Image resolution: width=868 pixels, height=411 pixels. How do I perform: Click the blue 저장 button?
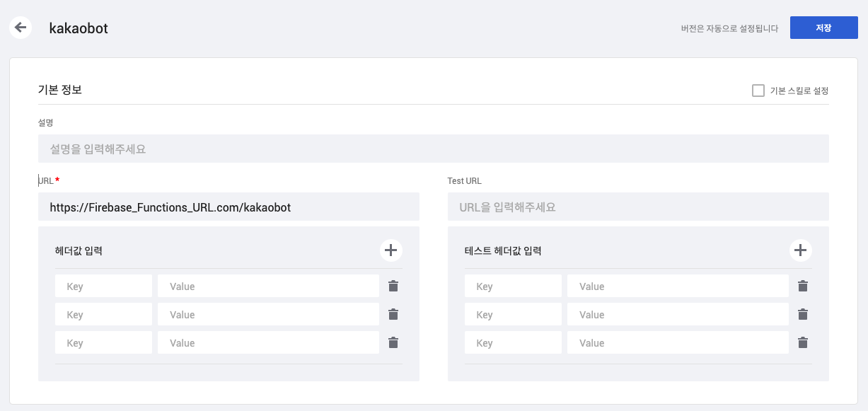(x=823, y=28)
